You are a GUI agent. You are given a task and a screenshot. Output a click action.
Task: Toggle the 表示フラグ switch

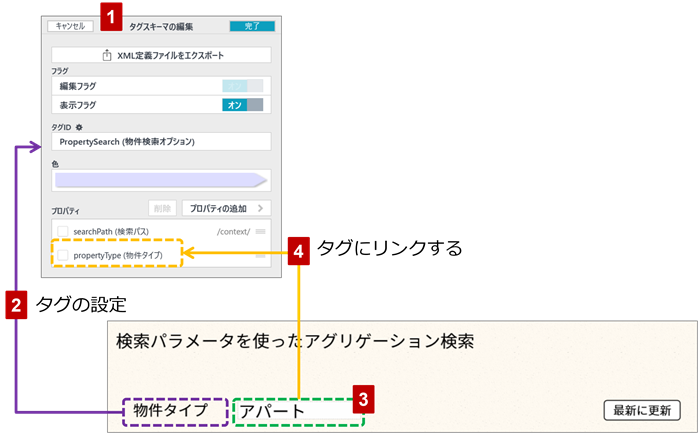(243, 105)
